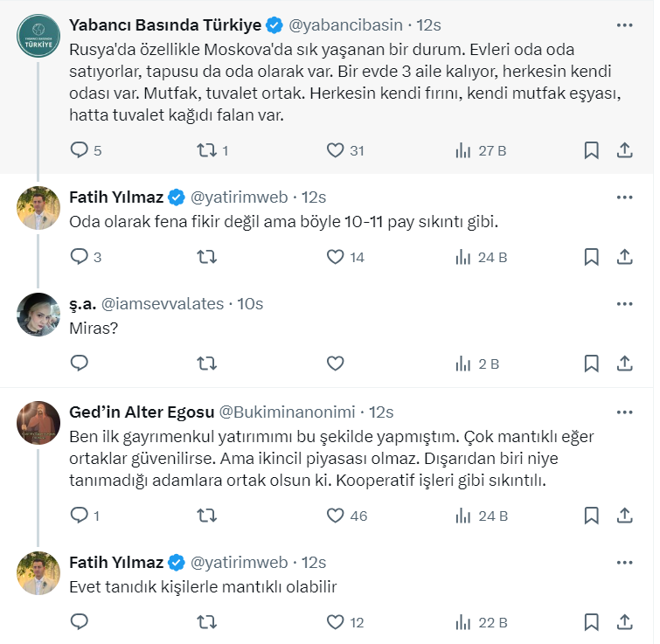Viewport: 660px width, 644px height.
Task: Open ş.a. user's avatar
Action: pos(38,315)
